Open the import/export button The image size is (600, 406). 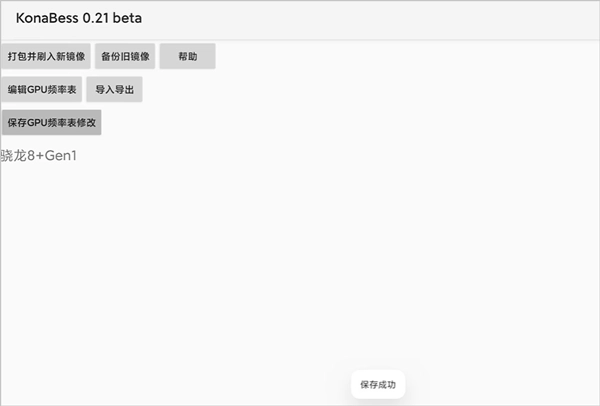(x=114, y=90)
